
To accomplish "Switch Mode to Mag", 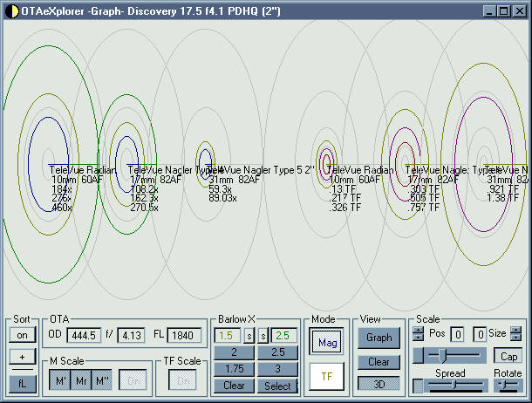I will [x=327, y=342].
